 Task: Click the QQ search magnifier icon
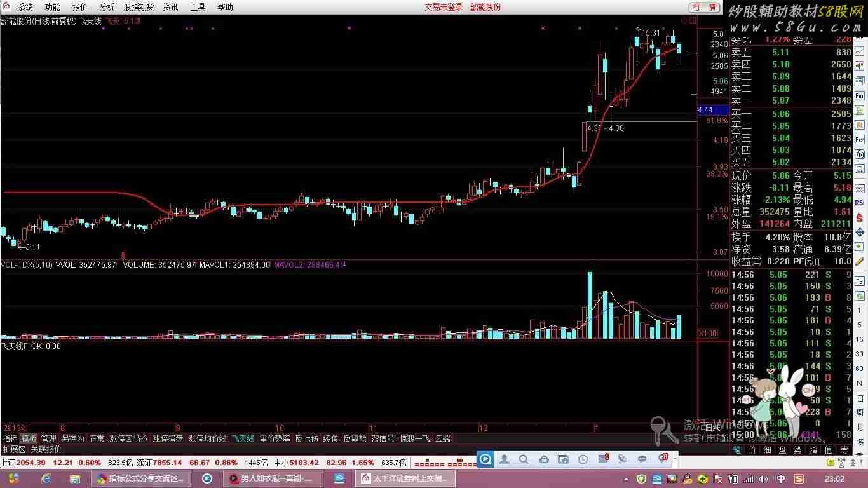[x=524, y=459]
